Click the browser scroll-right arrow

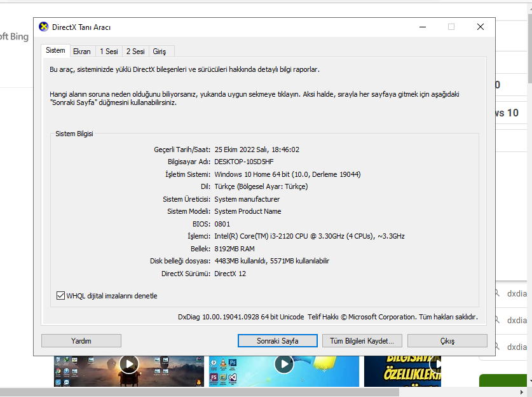(522, 393)
